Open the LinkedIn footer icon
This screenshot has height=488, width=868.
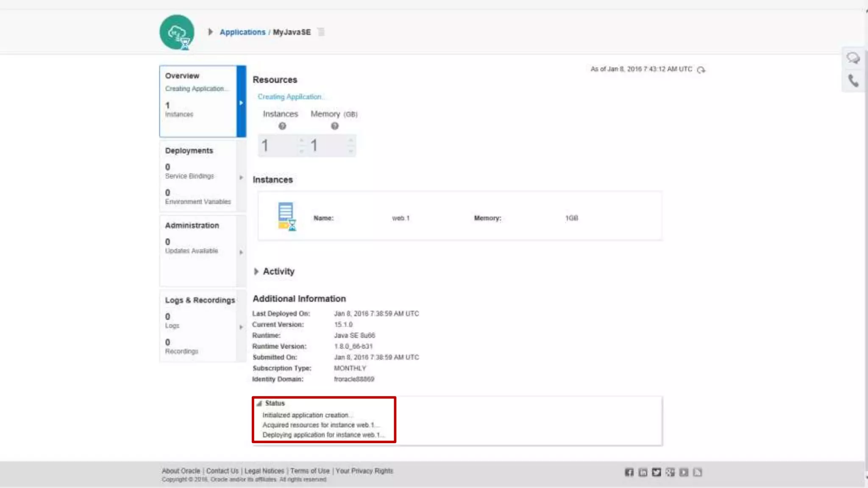pyautogui.click(x=643, y=472)
